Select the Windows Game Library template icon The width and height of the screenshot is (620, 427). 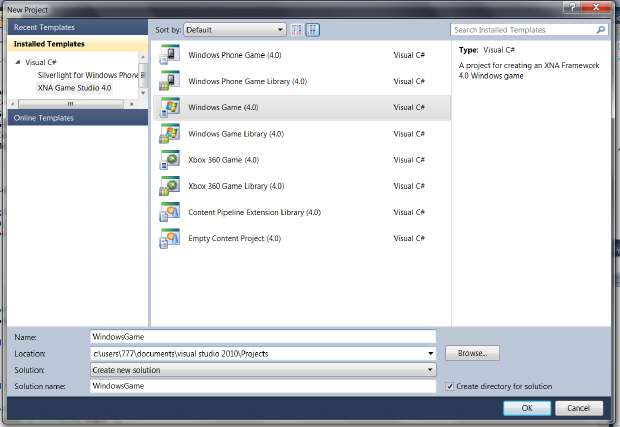click(170, 133)
